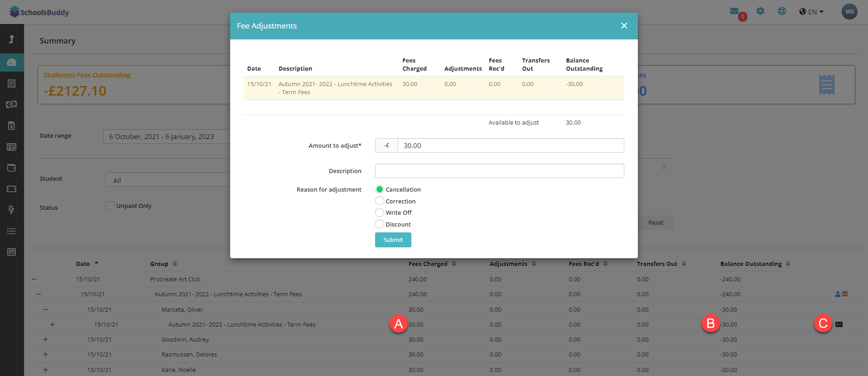This screenshot has height=376, width=868.
Task: Click the wallet icon in the sidebar
Action: click(12, 168)
